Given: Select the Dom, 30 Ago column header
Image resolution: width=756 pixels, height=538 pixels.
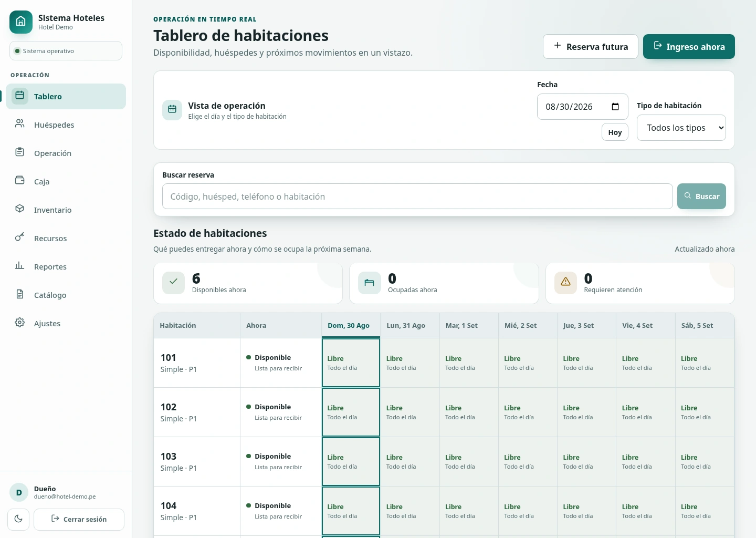Looking at the screenshot, I should click(x=351, y=325).
